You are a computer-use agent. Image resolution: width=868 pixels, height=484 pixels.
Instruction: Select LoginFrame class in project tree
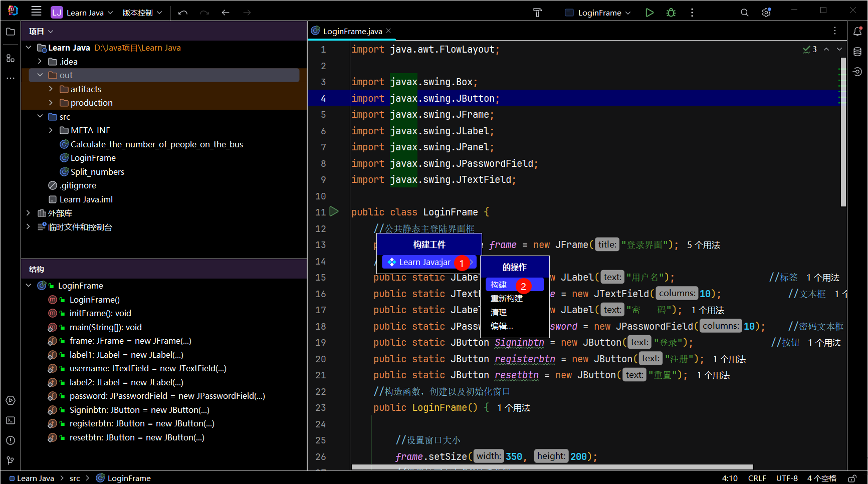coord(93,158)
